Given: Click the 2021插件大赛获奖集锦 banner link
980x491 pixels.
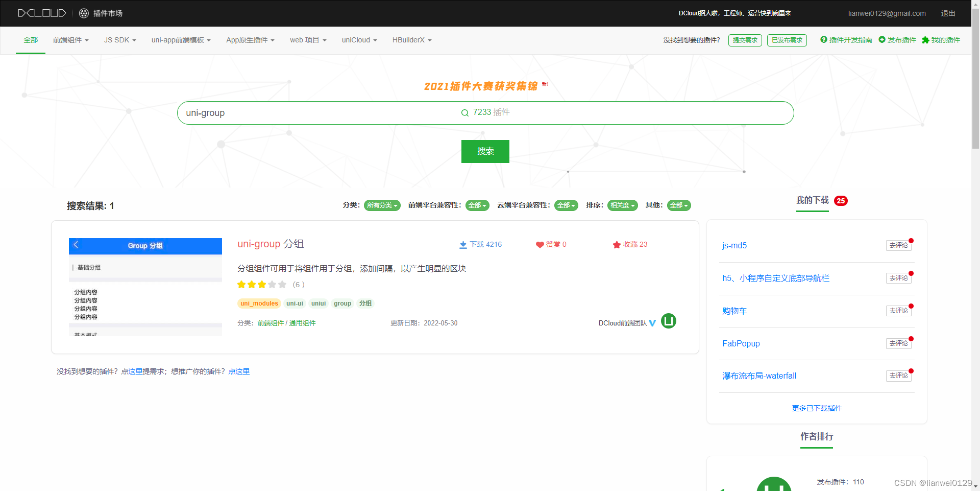Looking at the screenshot, I should pos(481,86).
